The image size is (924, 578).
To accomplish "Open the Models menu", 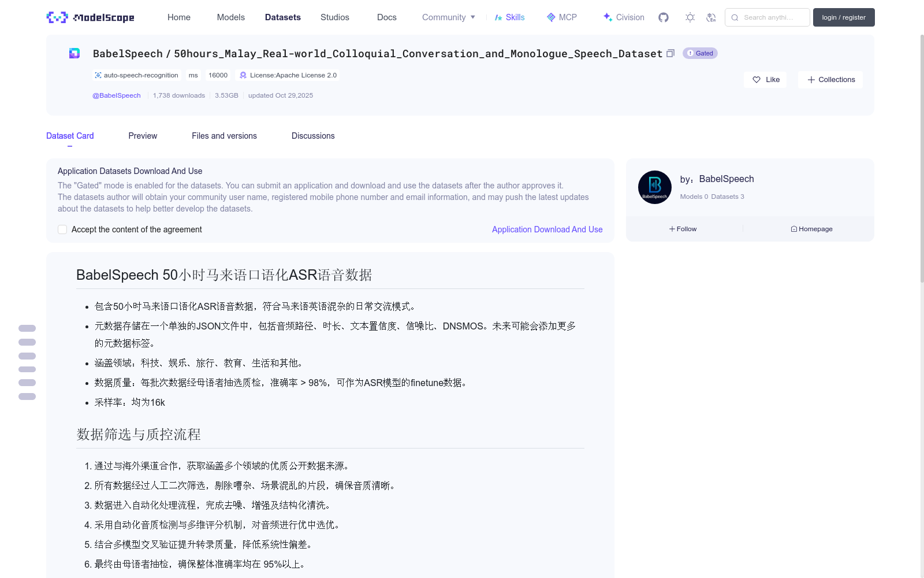I will click(231, 17).
